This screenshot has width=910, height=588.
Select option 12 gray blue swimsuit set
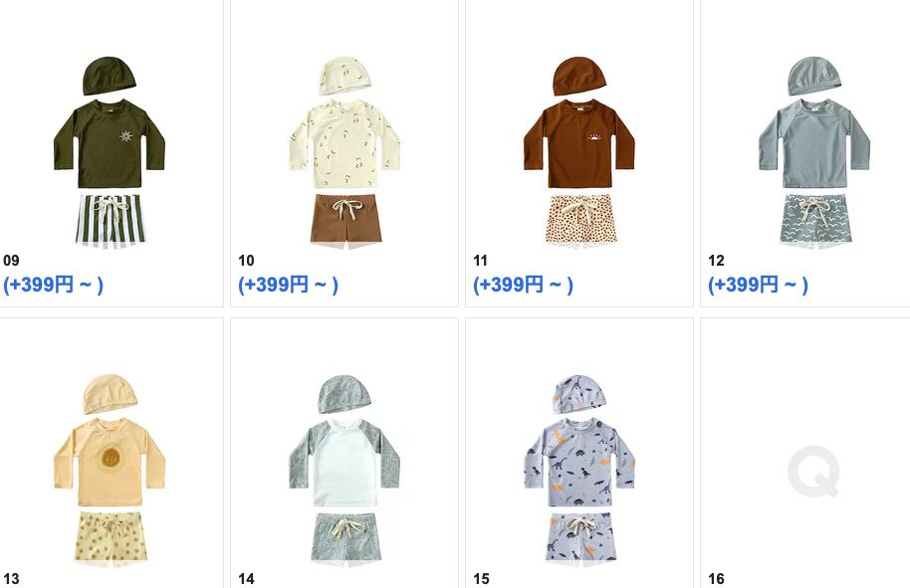tap(814, 152)
